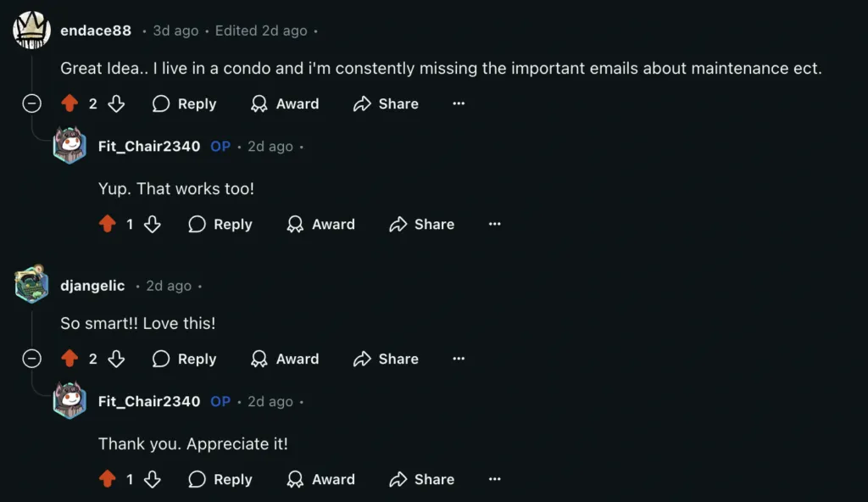868x502 pixels.
Task: Upvote endace88's condo comment
Action: 70,103
